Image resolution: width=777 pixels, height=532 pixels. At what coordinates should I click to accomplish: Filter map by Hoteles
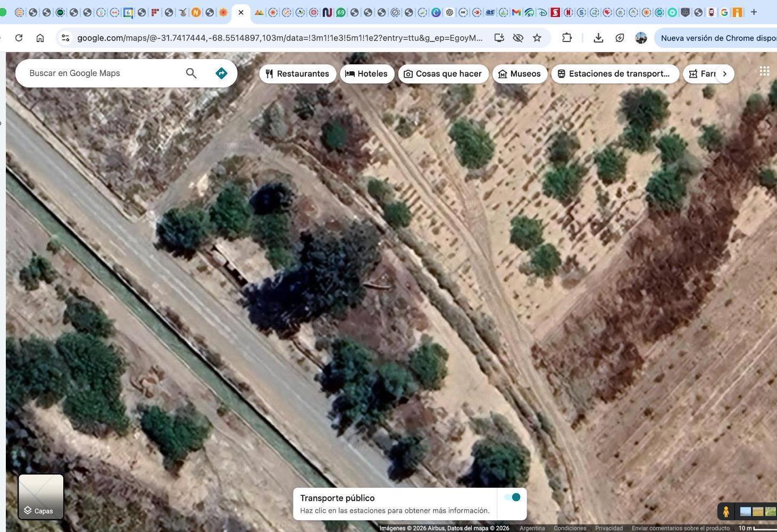click(x=367, y=74)
